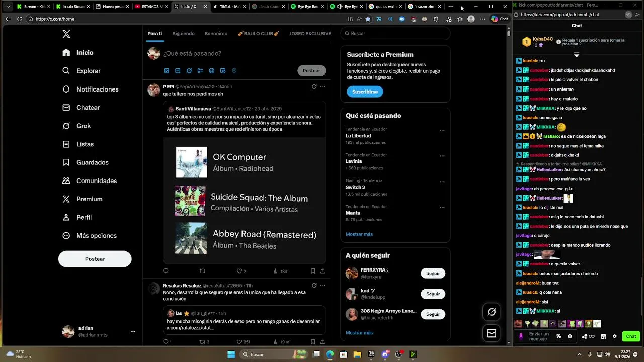Click the green Kick Chat send button
Screen dimensions: 644x362
(631, 336)
